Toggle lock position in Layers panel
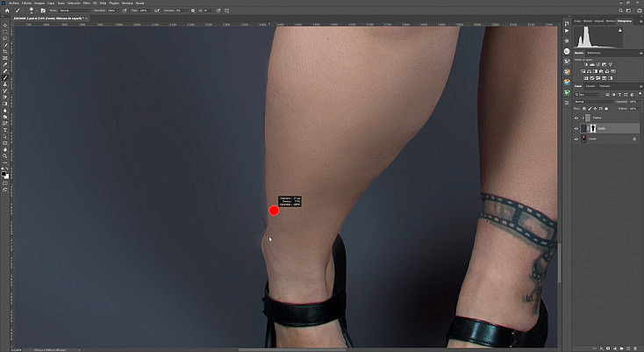The height and width of the screenshot is (352, 644). tap(595, 109)
